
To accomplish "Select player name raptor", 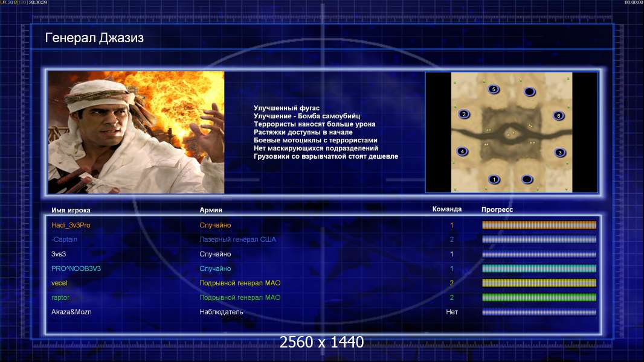I will [60, 297].
